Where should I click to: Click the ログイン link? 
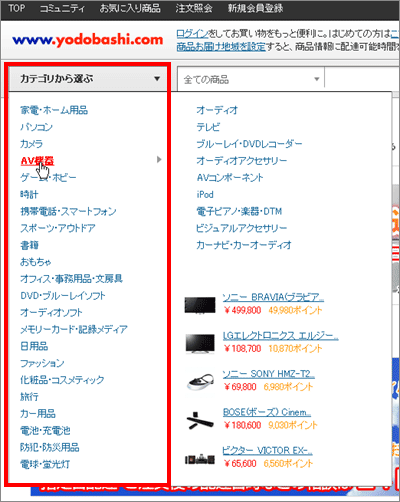tap(192, 33)
